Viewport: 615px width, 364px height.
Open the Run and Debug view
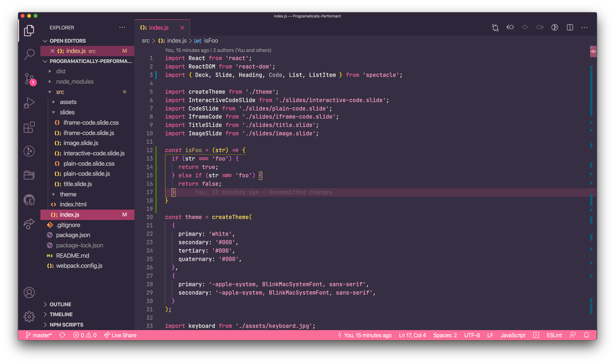(x=29, y=103)
